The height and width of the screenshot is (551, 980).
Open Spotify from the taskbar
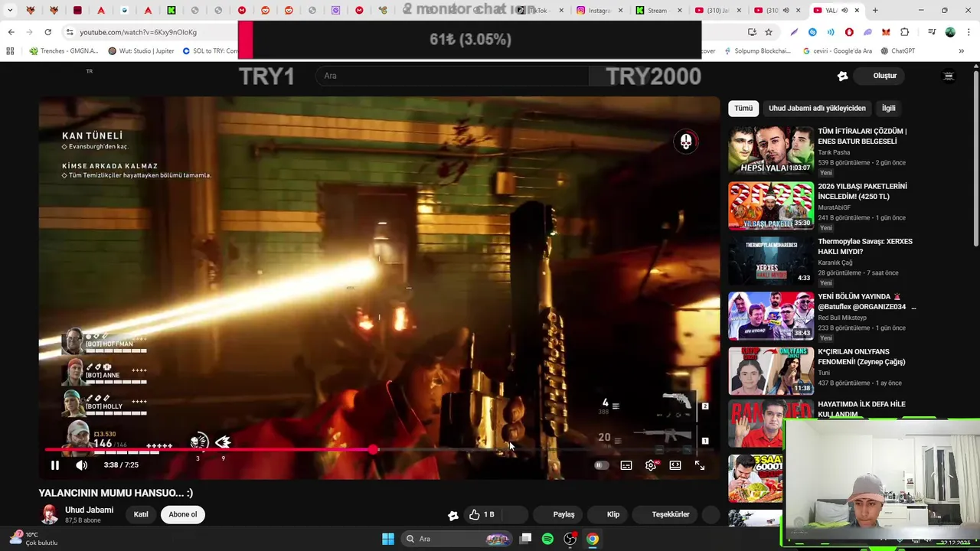tap(547, 539)
